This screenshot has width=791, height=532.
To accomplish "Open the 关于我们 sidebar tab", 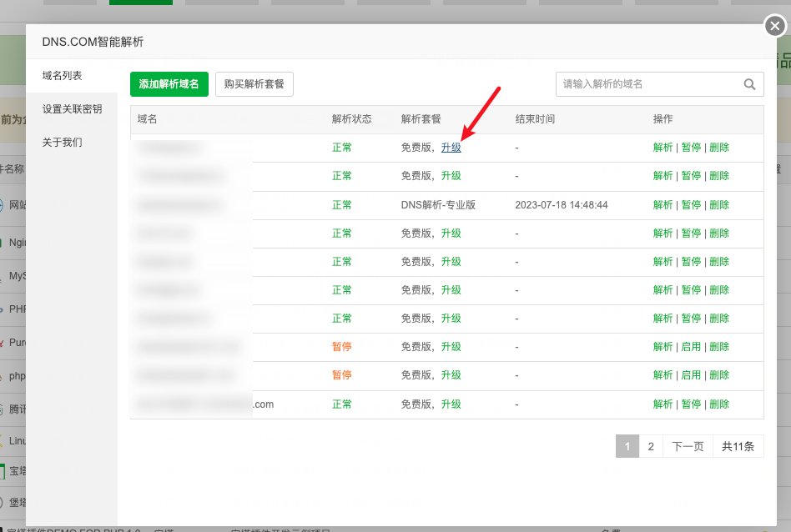I will point(62,143).
